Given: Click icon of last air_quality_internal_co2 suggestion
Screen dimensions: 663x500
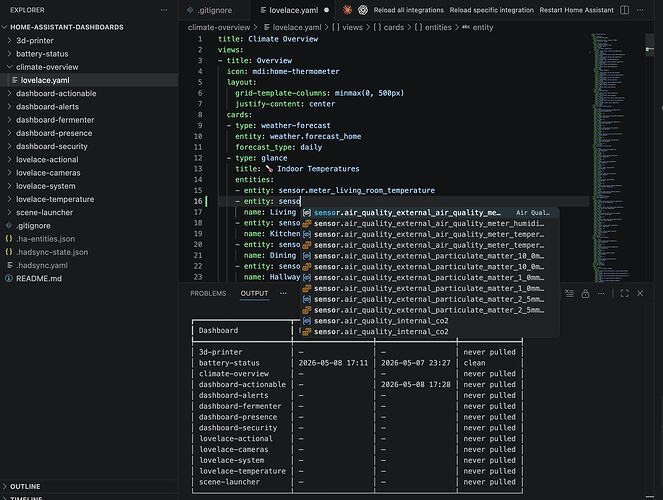Looking at the screenshot, I should tap(307, 332).
